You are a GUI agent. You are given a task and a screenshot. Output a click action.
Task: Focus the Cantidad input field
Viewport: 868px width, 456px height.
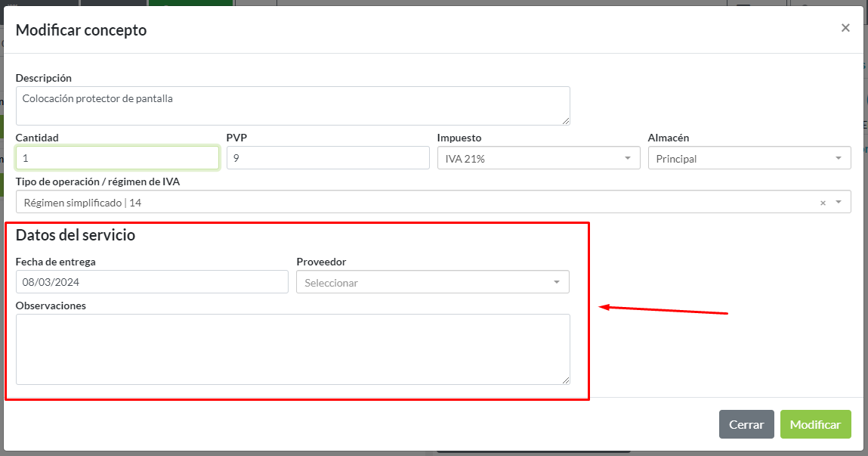(117, 158)
